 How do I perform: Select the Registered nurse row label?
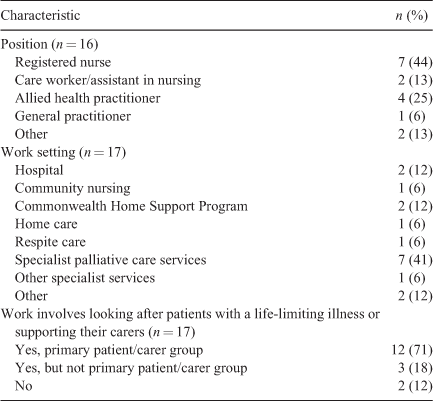coord(63,62)
